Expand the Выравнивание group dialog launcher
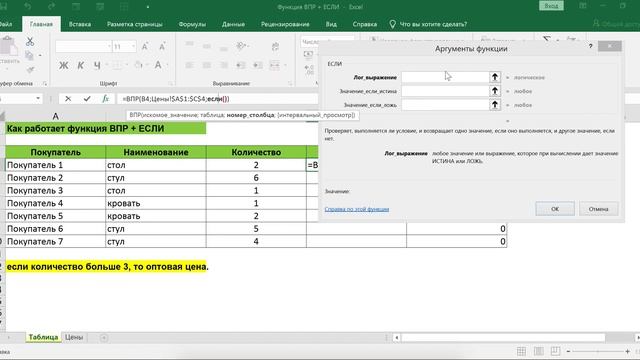Viewport: 640px width, 360px height. coord(290,83)
